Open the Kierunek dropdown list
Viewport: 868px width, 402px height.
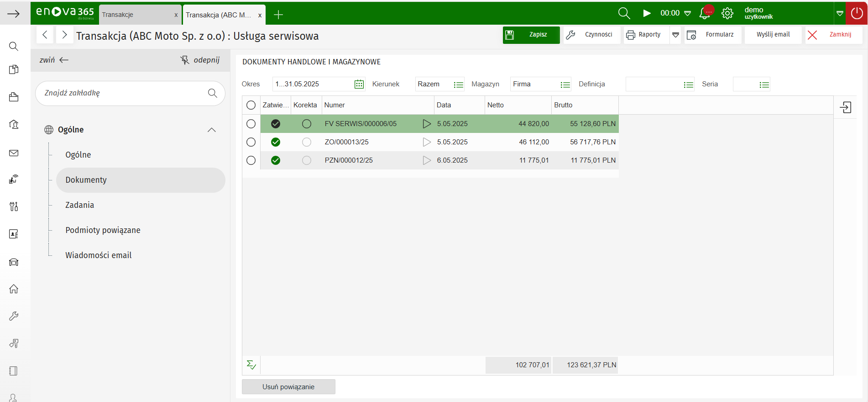(458, 85)
